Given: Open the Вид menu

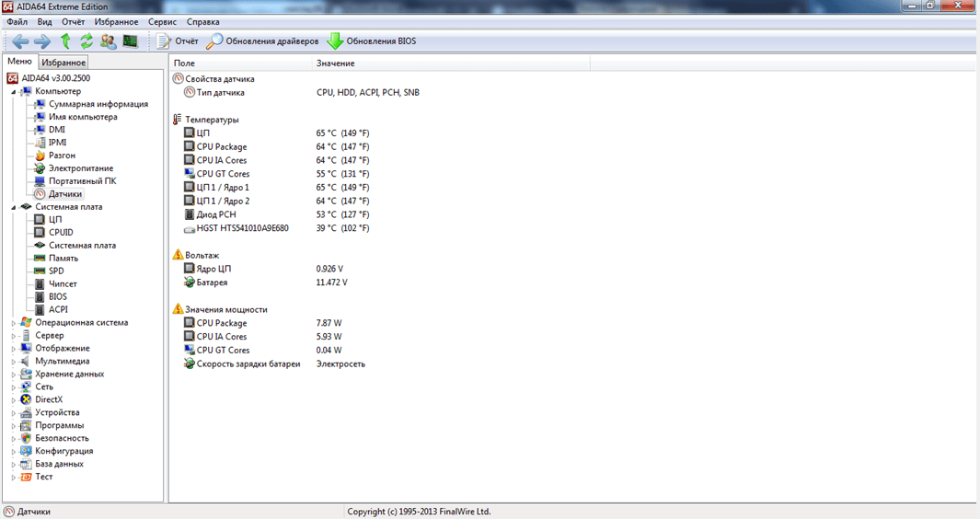Looking at the screenshot, I should pyautogui.click(x=44, y=21).
